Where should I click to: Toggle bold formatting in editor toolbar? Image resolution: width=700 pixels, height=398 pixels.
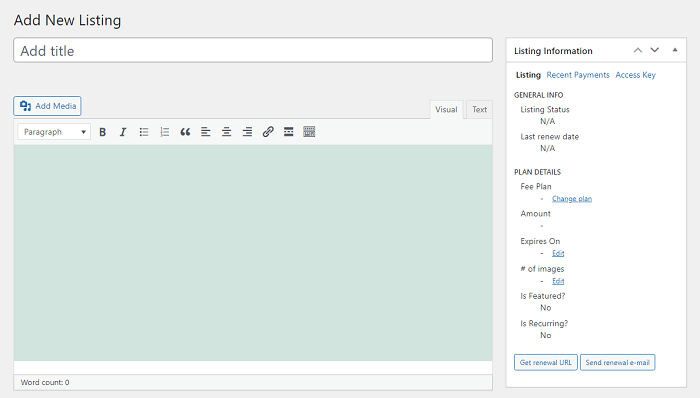102,132
